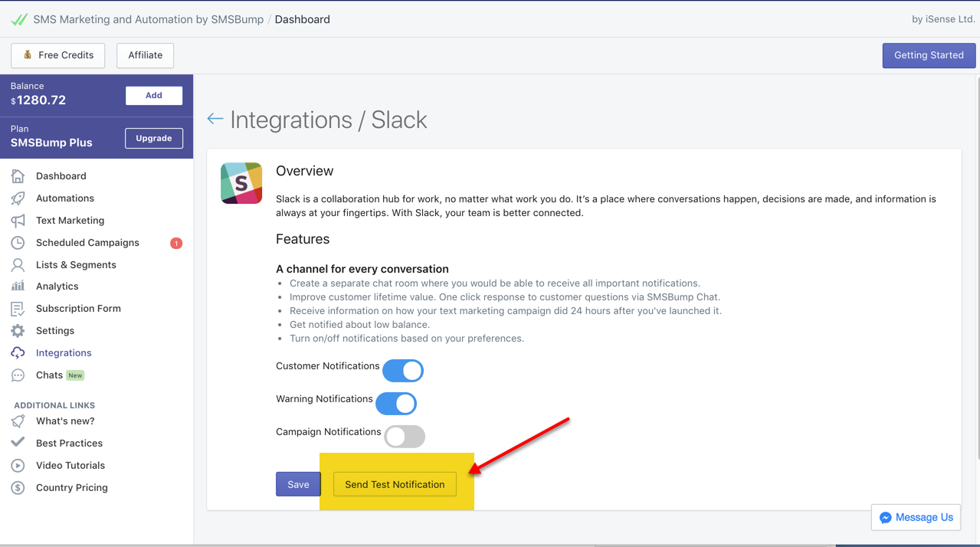Open the Message Us chat widget
The height and width of the screenshot is (547, 980).
[x=916, y=518]
